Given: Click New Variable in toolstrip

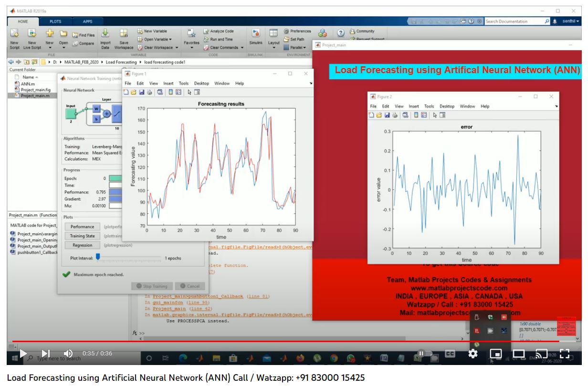Looking at the screenshot, I should (x=152, y=31).
